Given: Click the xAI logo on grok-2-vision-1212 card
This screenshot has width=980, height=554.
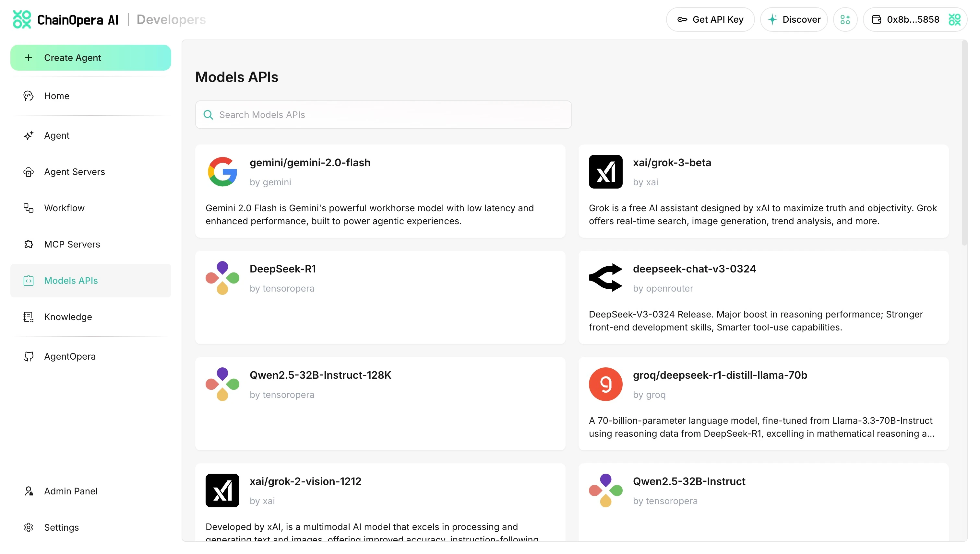Looking at the screenshot, I should pyautogui.click(x=222, y=490).
